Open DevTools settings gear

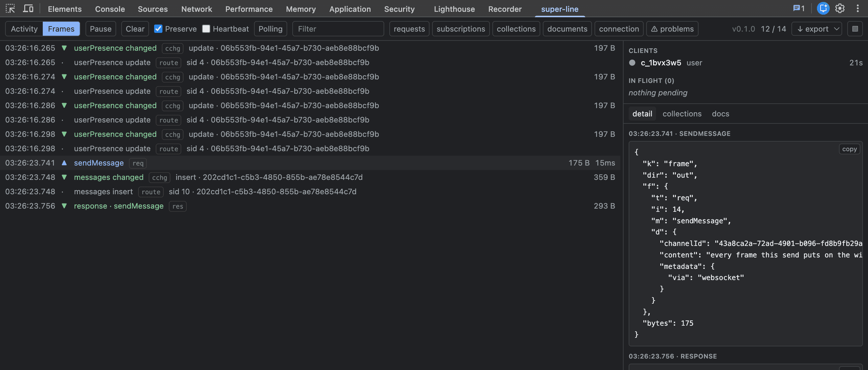pos(840,8)
